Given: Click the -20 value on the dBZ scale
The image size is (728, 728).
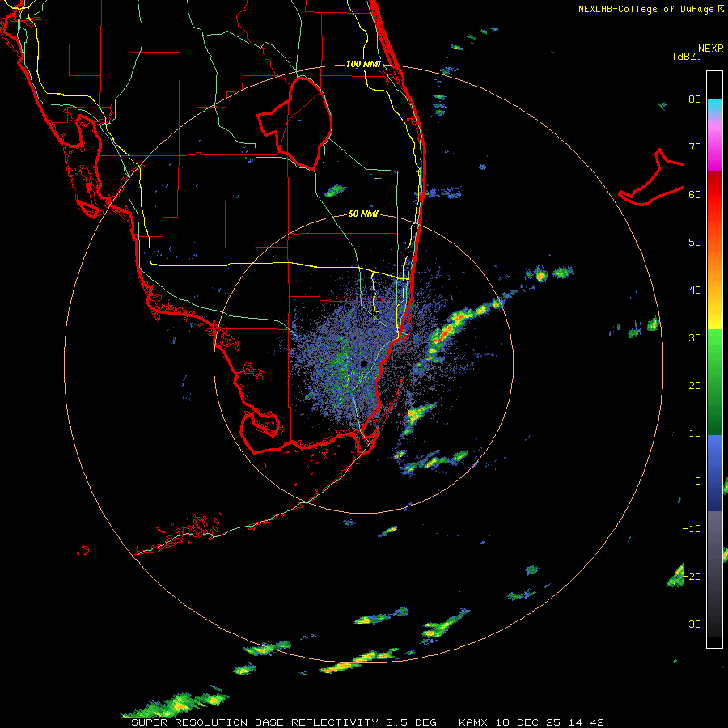Looking at the screenshot, I should 692,577.
